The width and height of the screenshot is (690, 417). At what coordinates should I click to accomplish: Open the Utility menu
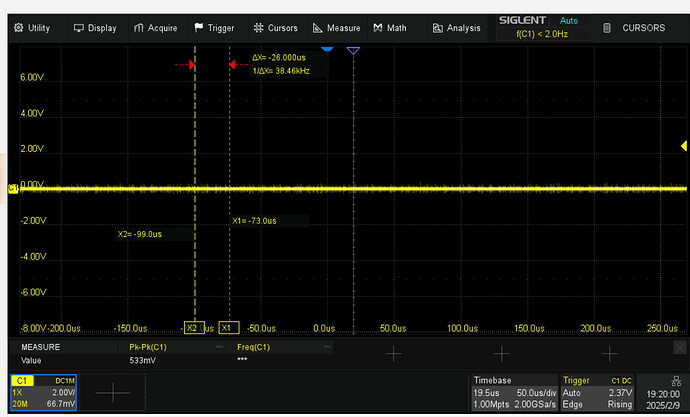click(32, 28)
